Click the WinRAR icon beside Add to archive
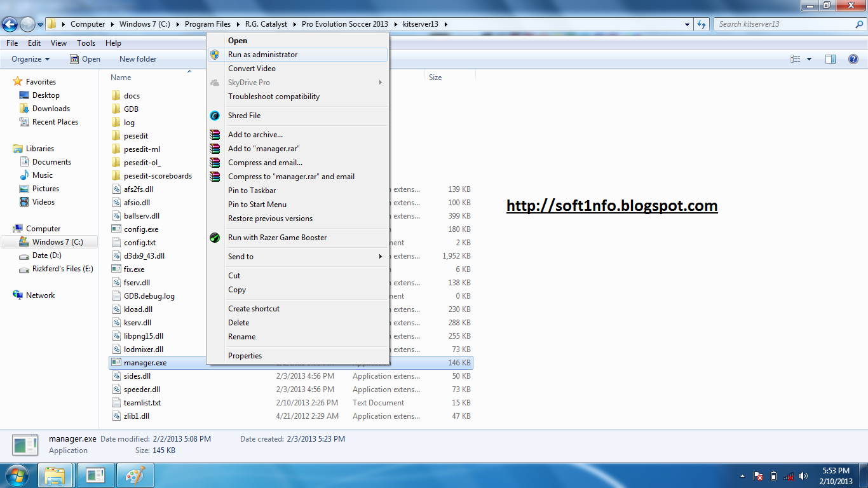 [215, 135]
